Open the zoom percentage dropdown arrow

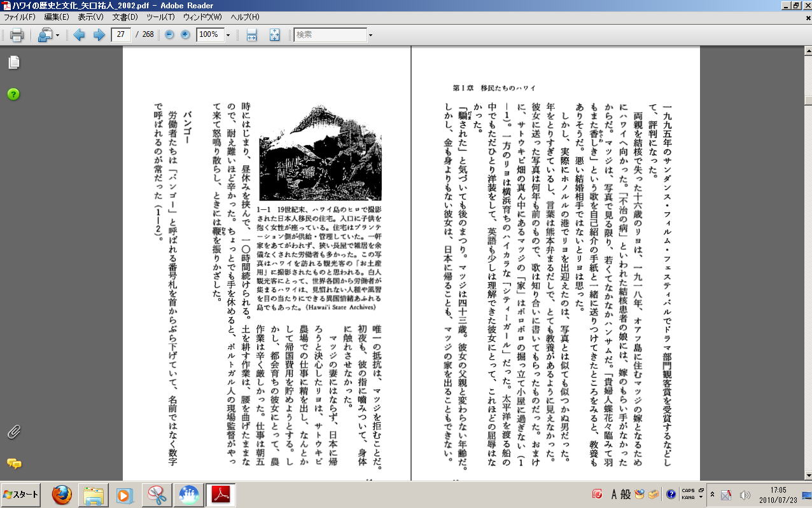[228, 35]
